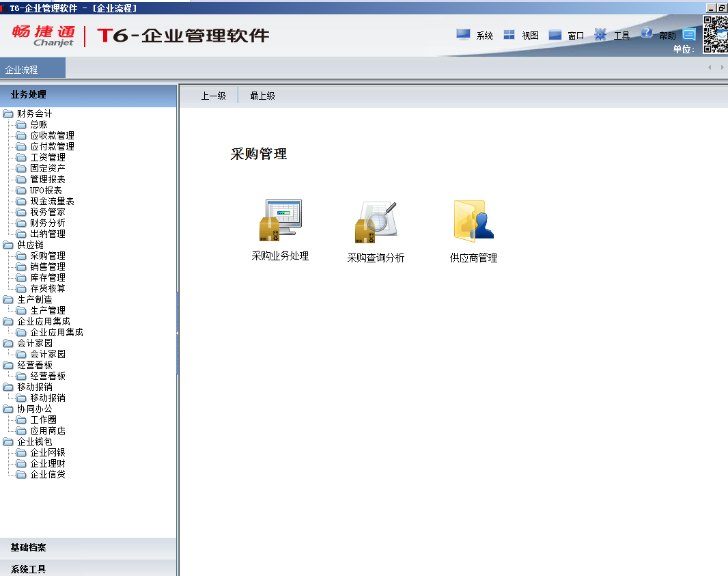
Task: Click the folder icon beside 销售管理
Action: (21, 266)
